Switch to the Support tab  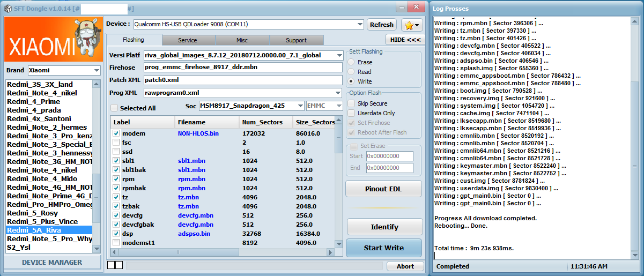[x=297, y=40]
